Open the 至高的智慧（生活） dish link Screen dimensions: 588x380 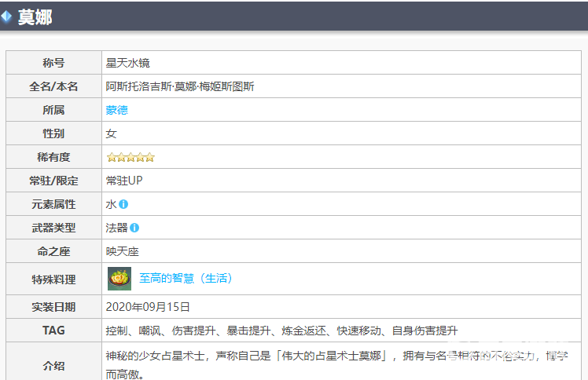point(186,279)
